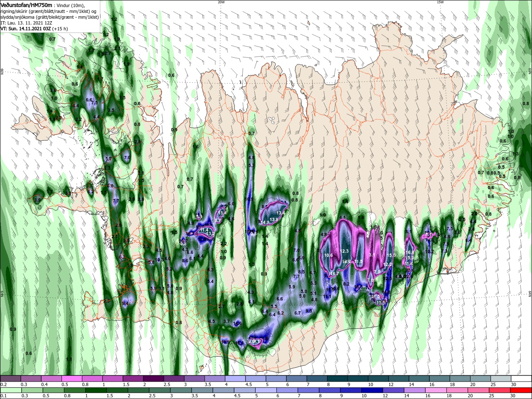The width and height of the screenshot is (532, 399).
Task: Click the '20W' longitude label
Action: (221, 2)
